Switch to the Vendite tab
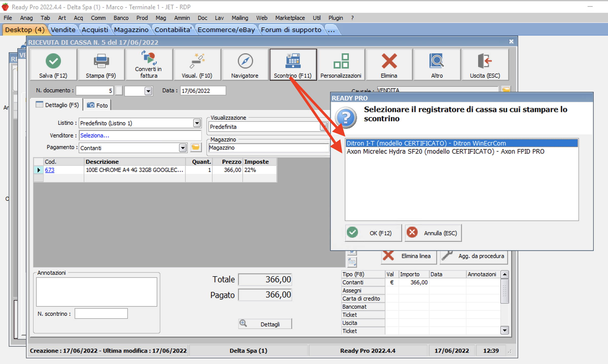This screenshot has height=364, width=608. click(63, 30)
